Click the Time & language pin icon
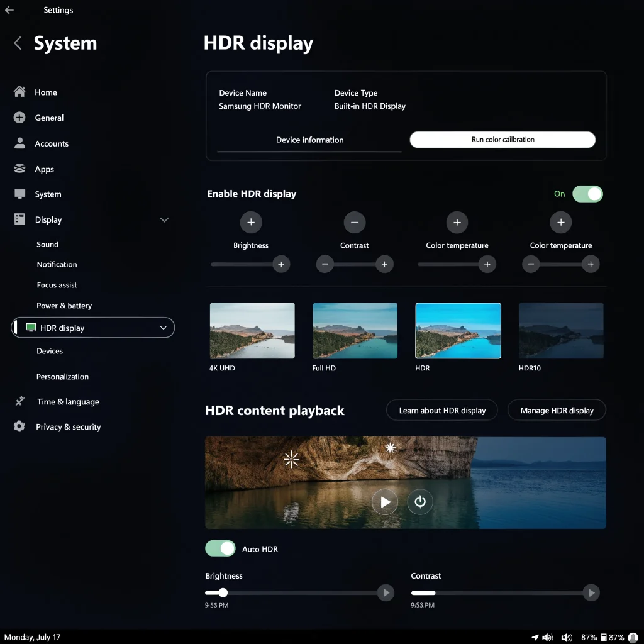This screenshot has width=644, height=644. coord(19,401)
